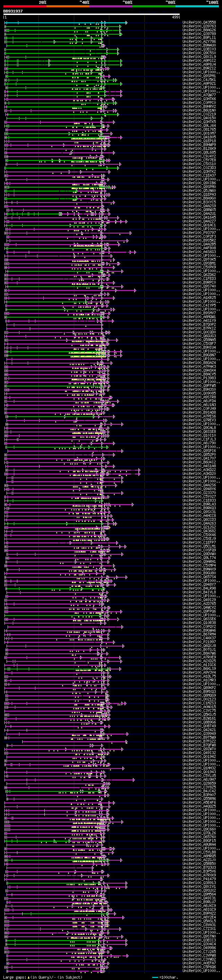The height and width of the screenshot is (980, 222).
Task: Click the purple ~60% identity legend bar
Action: (111, 6)
